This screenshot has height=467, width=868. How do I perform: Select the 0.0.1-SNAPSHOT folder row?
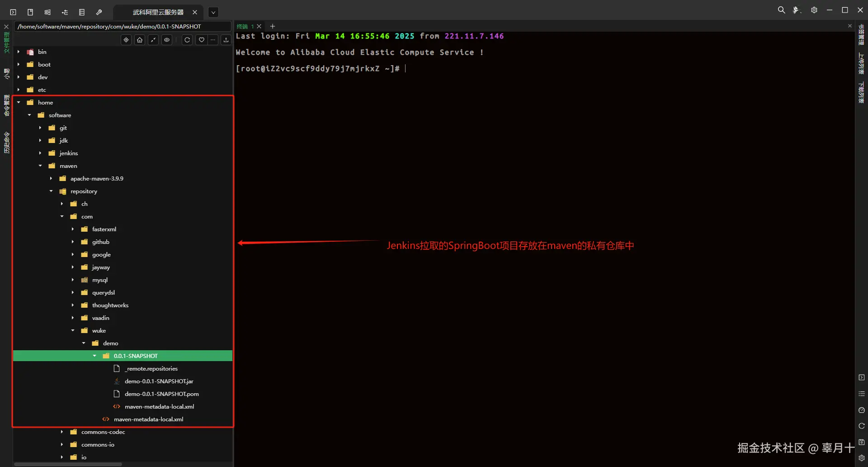123,356
